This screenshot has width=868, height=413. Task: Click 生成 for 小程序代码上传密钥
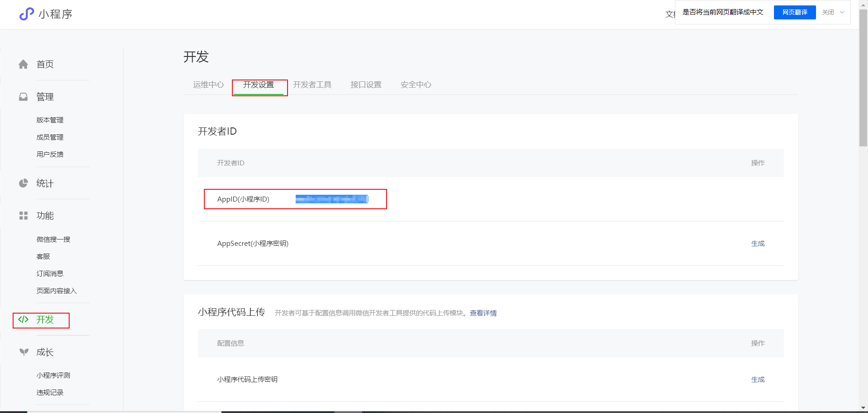[758, 379]
